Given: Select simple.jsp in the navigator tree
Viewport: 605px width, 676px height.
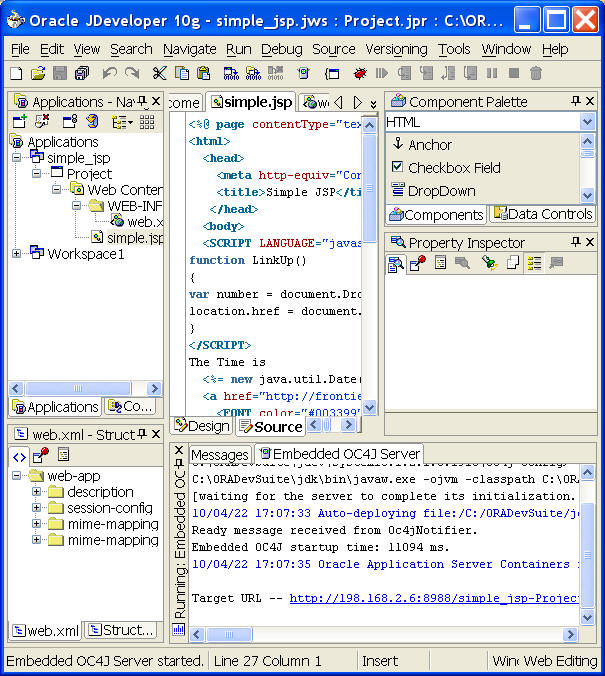Looking at the screenshot, I should (128, 238).
